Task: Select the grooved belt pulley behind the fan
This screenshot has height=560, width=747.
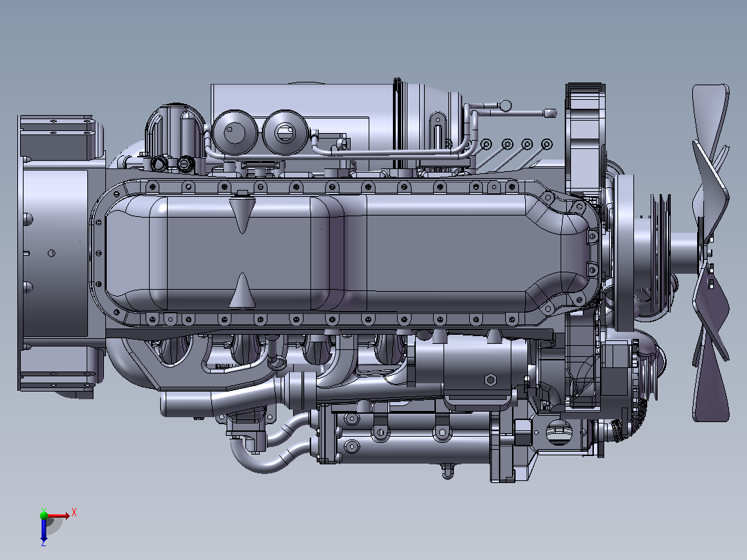Action: [x=660, y=252]
